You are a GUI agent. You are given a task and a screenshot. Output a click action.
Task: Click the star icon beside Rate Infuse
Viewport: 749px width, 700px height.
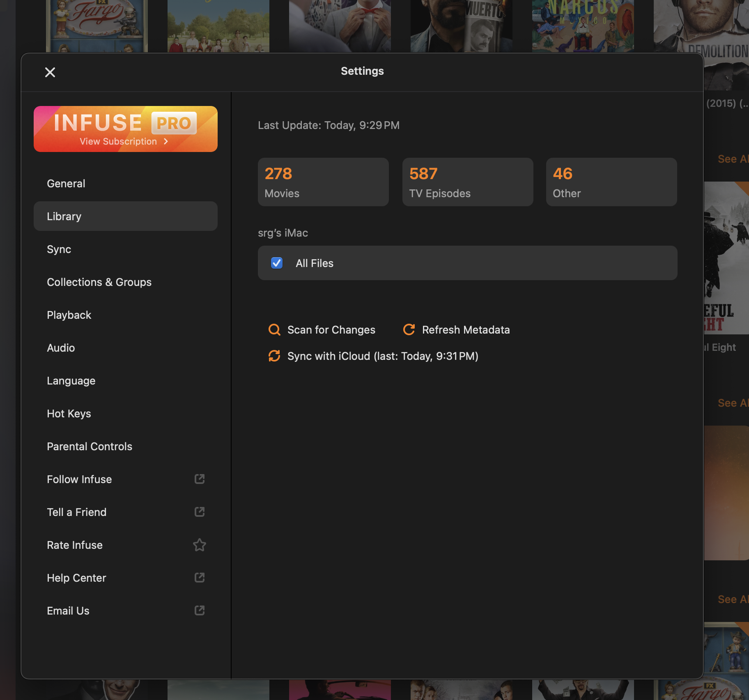(200, 545)
